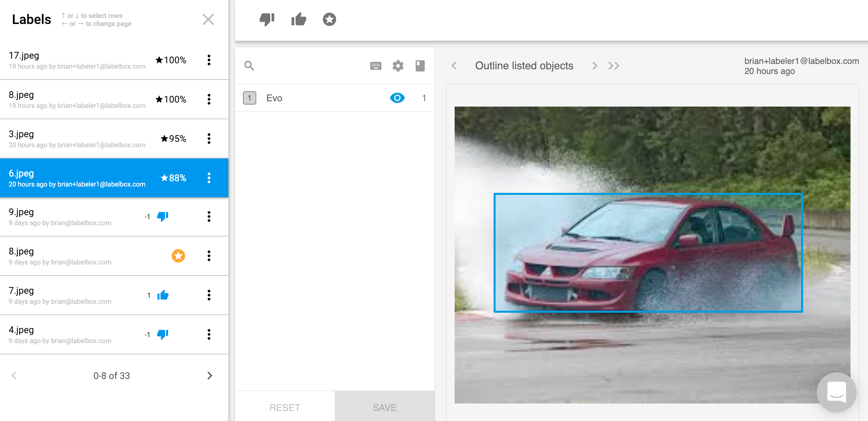Viewport: 868px width, 421px height.
Task: Click the thumbs down icon on 9.jpeg
Action: click(x=163, y=216)
